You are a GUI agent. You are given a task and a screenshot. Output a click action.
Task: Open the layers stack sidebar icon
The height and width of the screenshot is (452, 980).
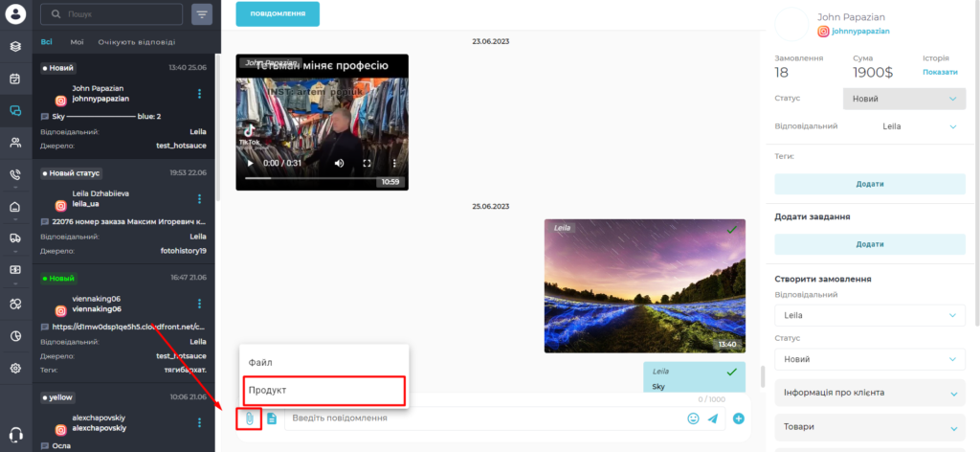pos(15,46)
